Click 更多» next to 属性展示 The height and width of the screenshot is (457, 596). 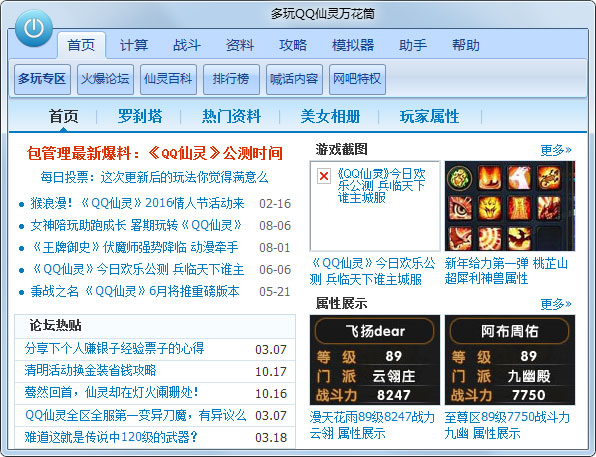(x=556, y=304)
